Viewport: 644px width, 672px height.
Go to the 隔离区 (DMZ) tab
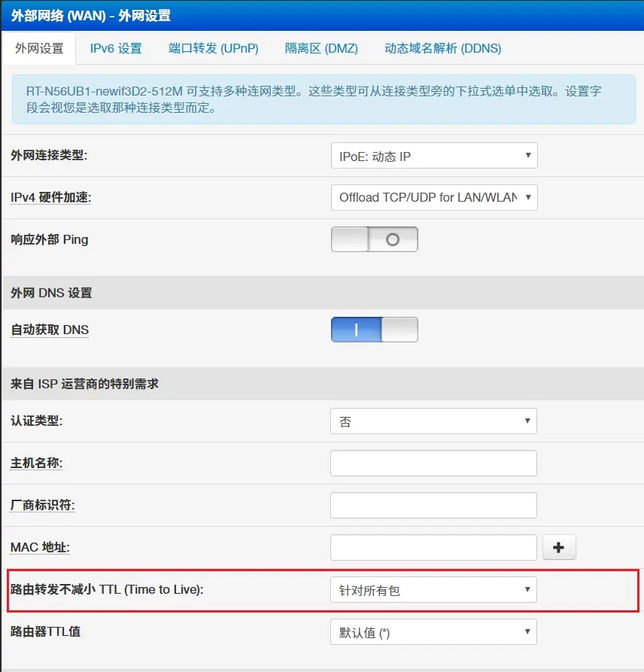click(x=321, y=48)
